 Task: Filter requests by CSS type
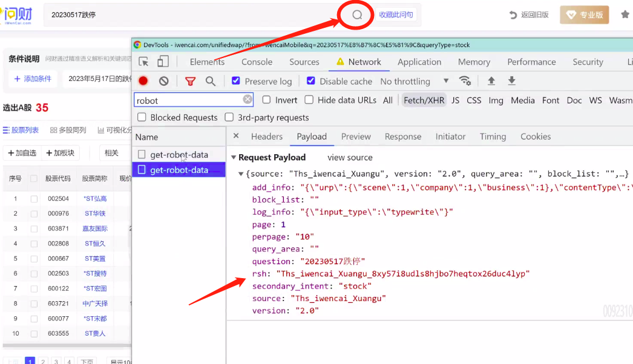474,100
